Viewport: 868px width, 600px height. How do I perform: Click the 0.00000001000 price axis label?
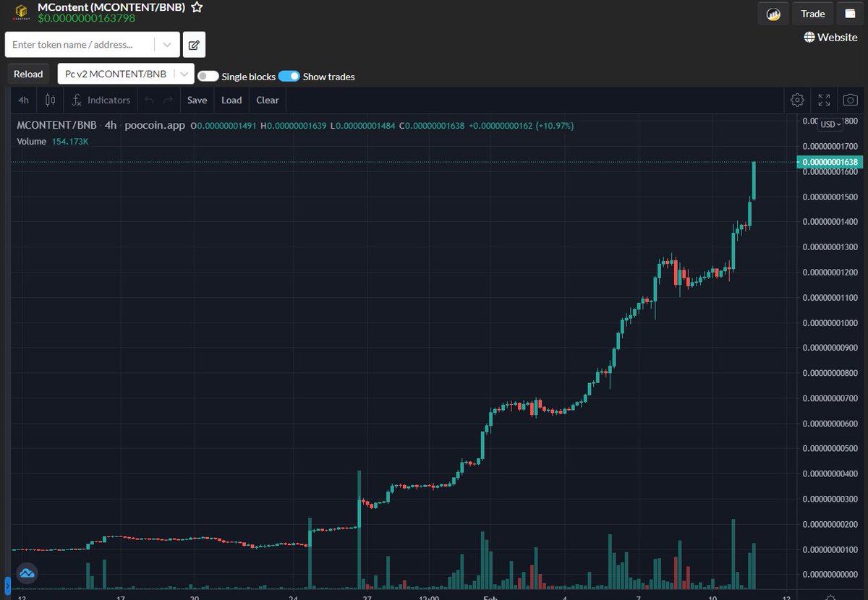[x=830, y=322]
